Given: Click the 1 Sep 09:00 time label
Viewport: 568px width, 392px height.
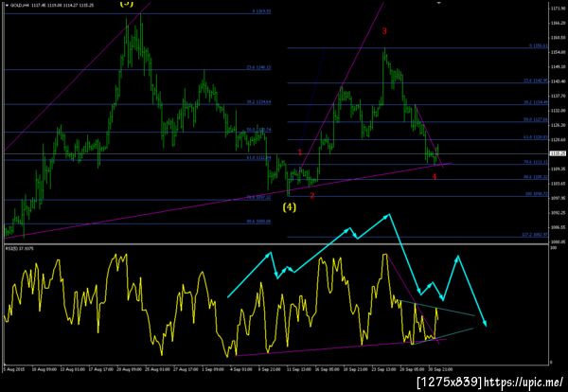Looking at the screenshot, I should 213,369.
